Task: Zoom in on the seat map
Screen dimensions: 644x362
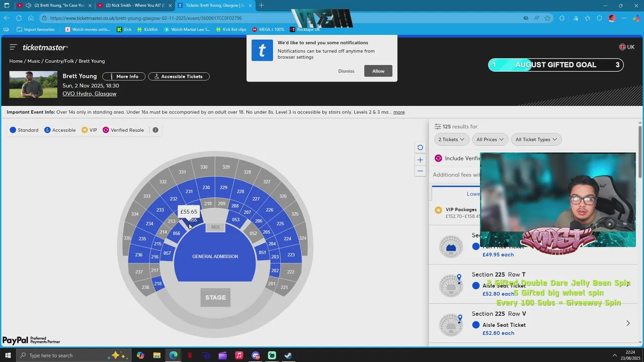Action: click(420, 160)
